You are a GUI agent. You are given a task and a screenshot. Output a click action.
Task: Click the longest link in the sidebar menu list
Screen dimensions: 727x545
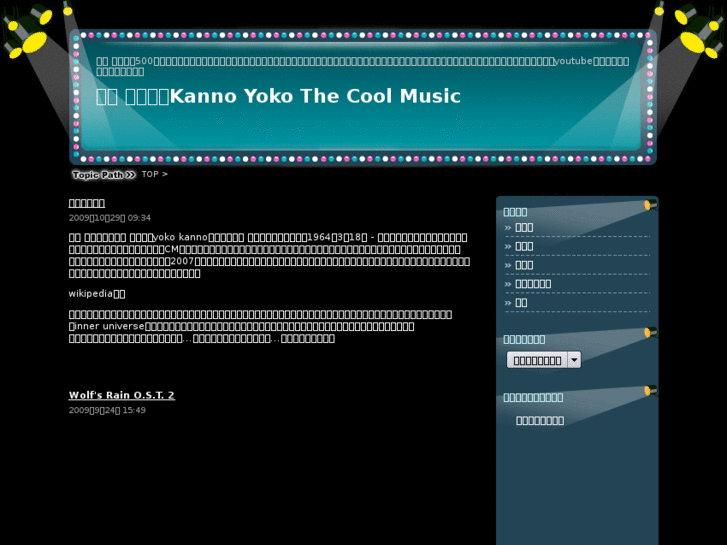point(533,284)
